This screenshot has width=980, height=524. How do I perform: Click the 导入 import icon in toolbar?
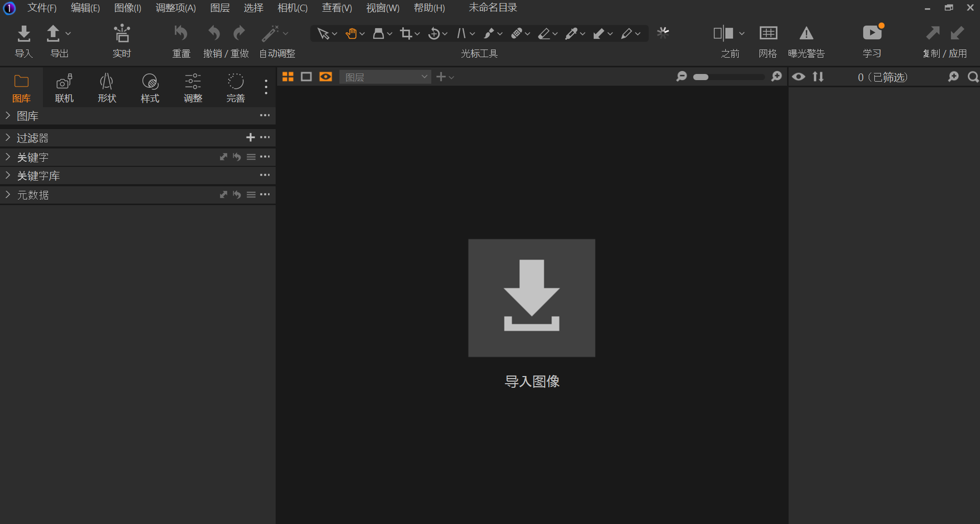tap(23, 34)
